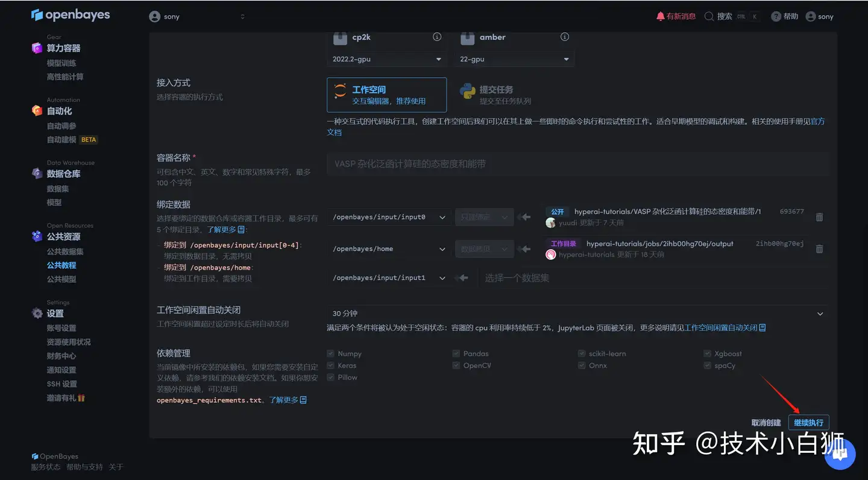The height and width of the screenshot is (480, 868).
Task: Click the 取消创建 button
Action: [766, 423]
